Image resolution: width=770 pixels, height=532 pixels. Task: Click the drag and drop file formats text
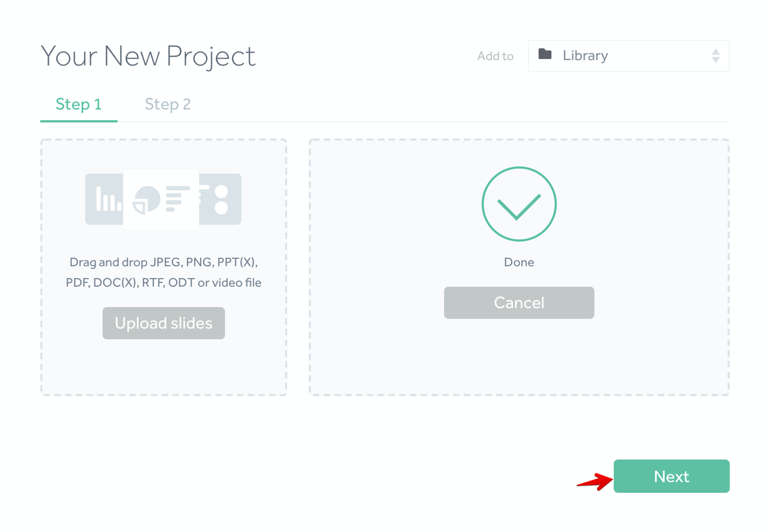(x=164, y=272)
